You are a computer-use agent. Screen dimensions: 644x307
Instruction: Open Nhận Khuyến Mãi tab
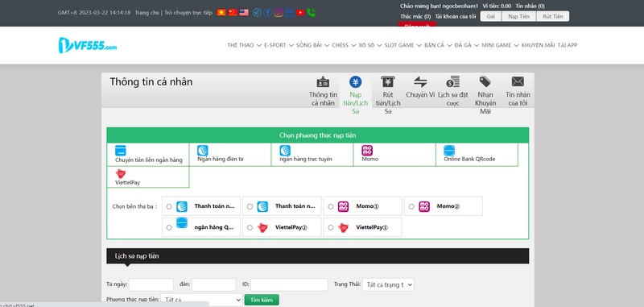[485, 95]
